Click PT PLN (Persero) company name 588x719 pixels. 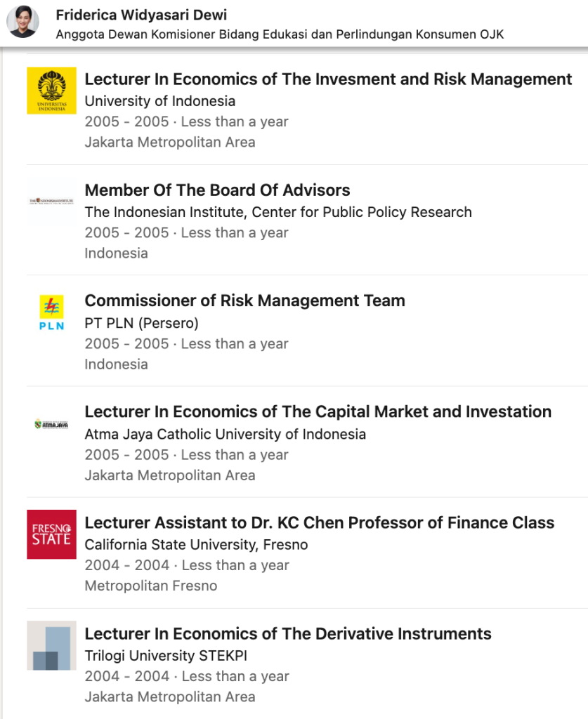(x=141, y=323)
